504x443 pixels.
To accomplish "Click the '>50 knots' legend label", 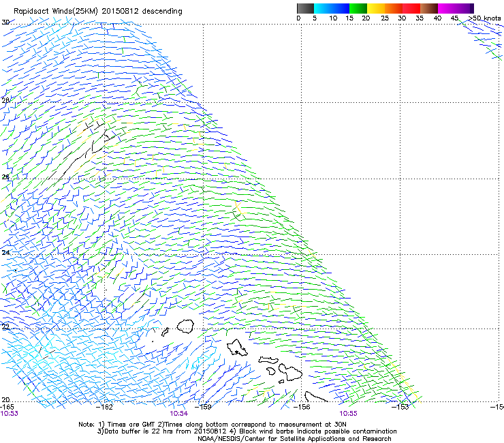I will click(484, 18).
